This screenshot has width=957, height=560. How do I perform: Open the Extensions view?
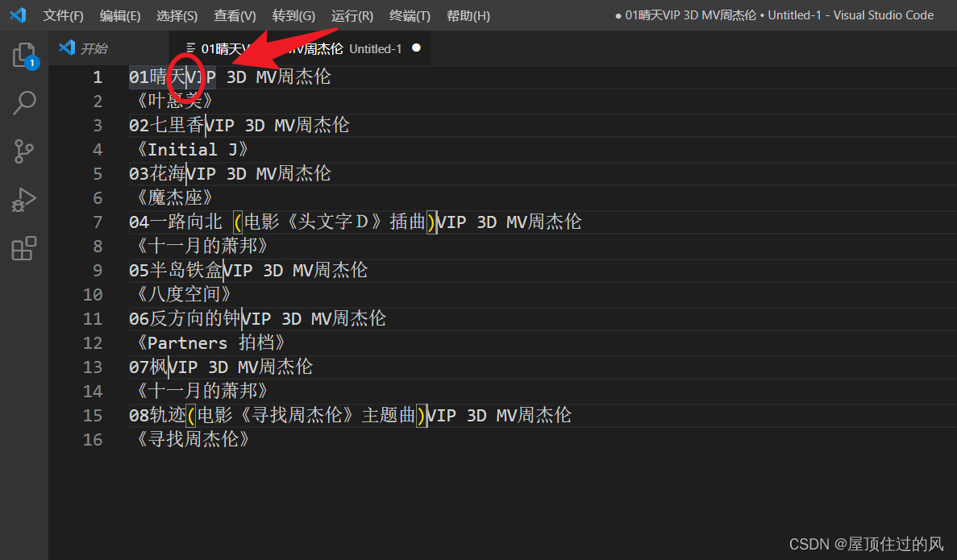24,248
